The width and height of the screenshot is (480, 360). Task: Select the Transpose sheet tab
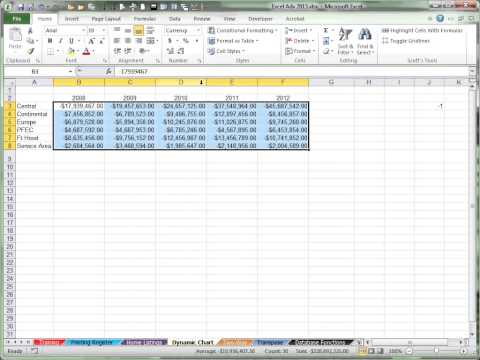(x=270, y=342)
